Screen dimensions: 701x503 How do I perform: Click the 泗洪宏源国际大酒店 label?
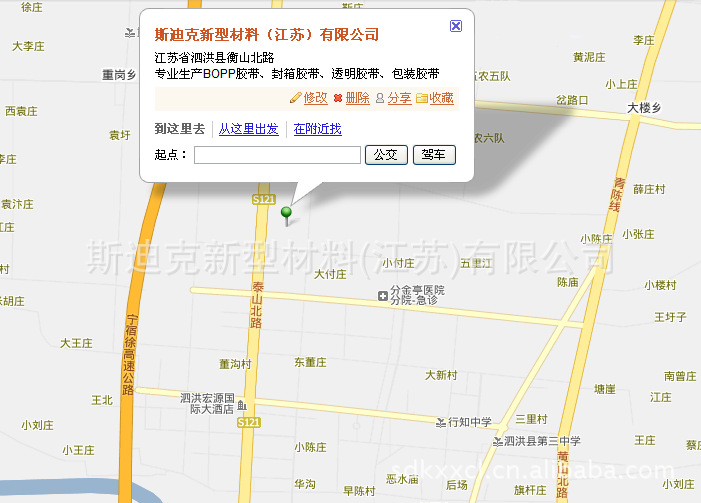(x=207, y=403)
